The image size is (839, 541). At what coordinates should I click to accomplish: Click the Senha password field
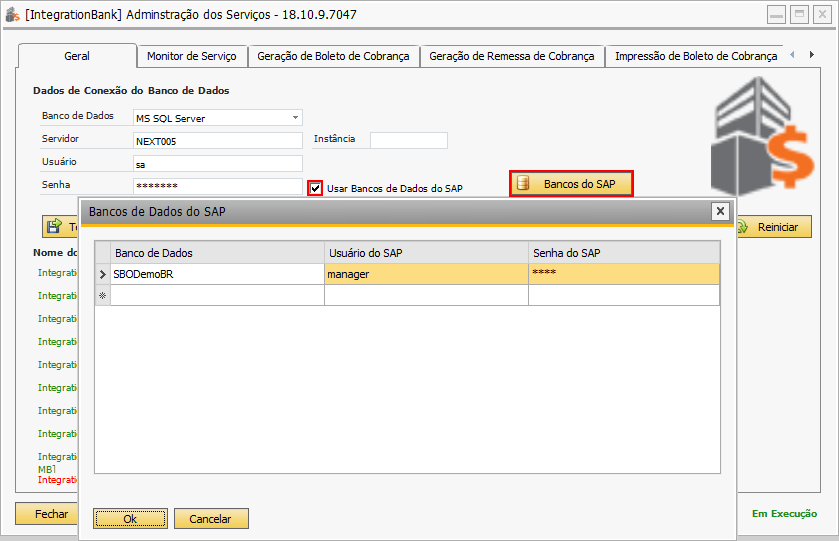[x=218, y=186]
